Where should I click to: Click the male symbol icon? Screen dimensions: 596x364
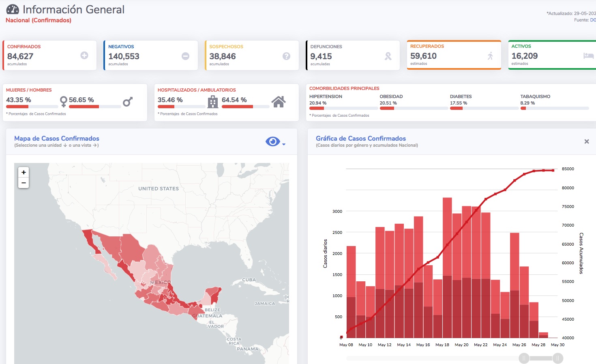pyautogui.click(x=128, y=101)
